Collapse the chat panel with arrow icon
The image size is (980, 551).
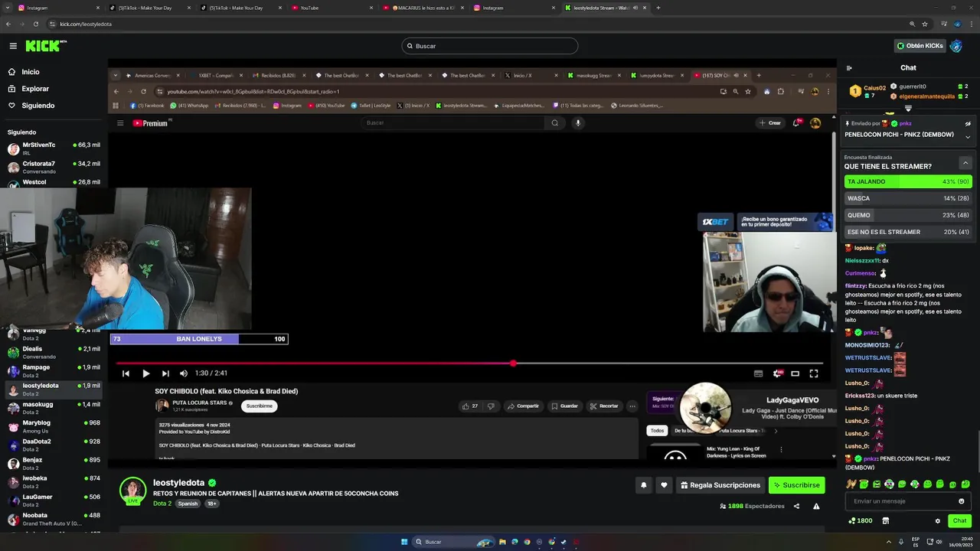tap(849, 68)
